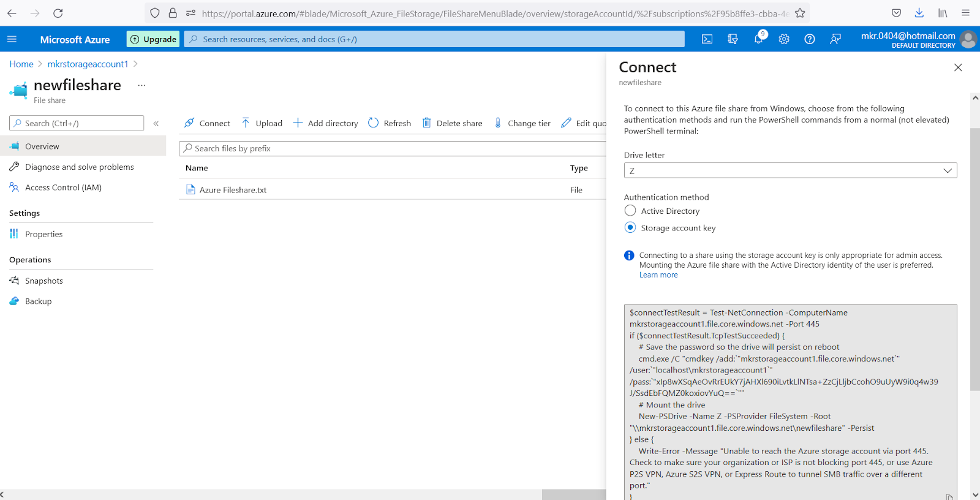The width and height of the screenshot is (980, 500).
Task: Click the account avatar picture
Action: (969, 39)
